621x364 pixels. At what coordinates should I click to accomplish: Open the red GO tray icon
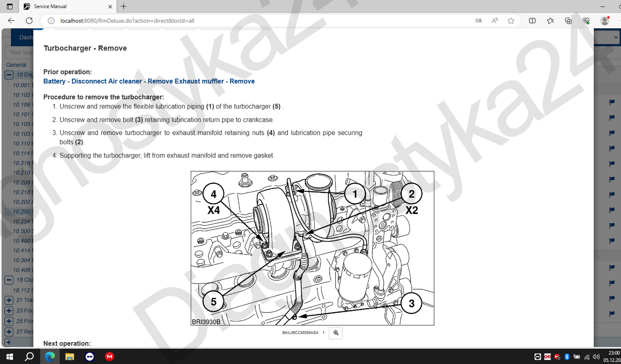(x=548, y=357)
